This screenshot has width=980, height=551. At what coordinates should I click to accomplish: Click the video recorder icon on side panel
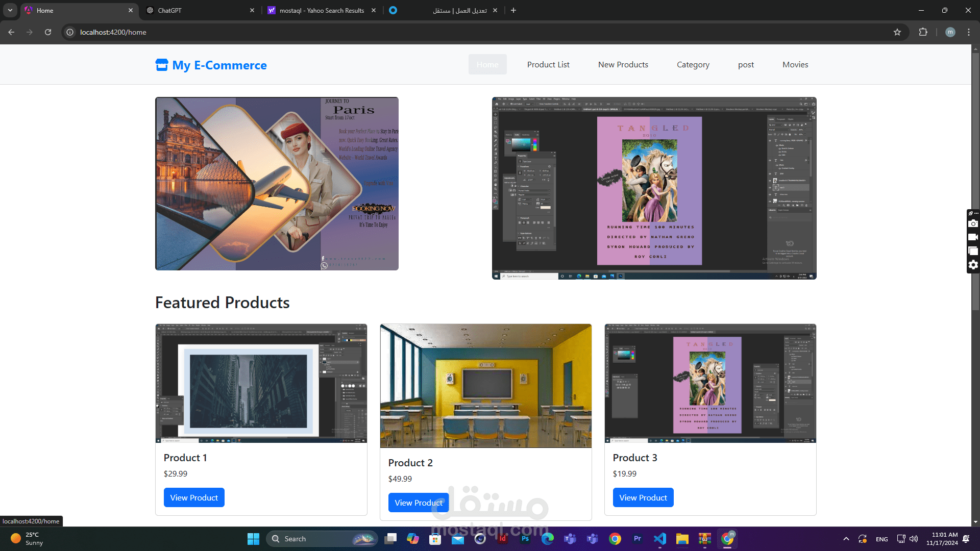pos(973,237)
